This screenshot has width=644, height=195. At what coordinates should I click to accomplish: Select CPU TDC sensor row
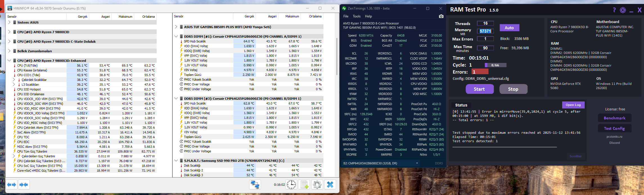(x=85, y=137)
